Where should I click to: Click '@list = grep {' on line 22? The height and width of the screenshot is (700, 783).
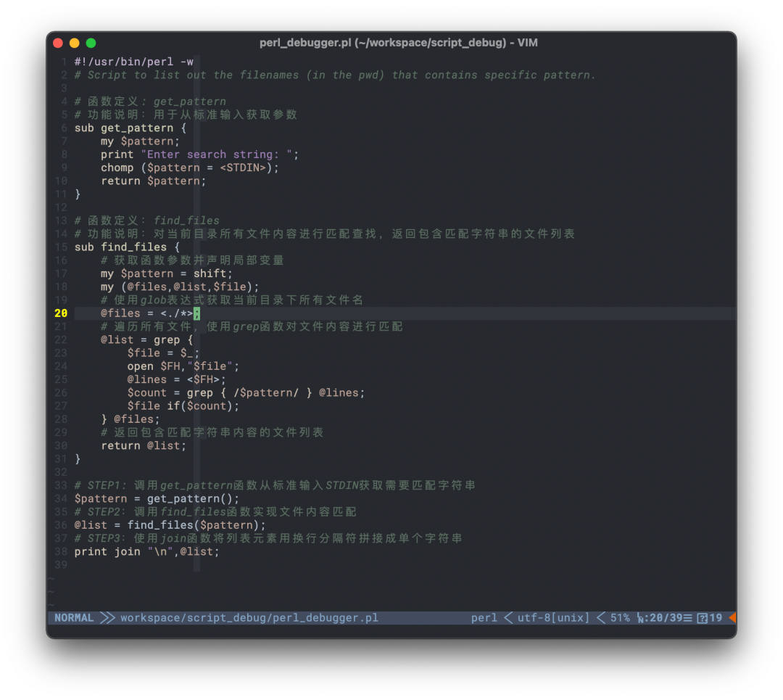tap(146, 339)
